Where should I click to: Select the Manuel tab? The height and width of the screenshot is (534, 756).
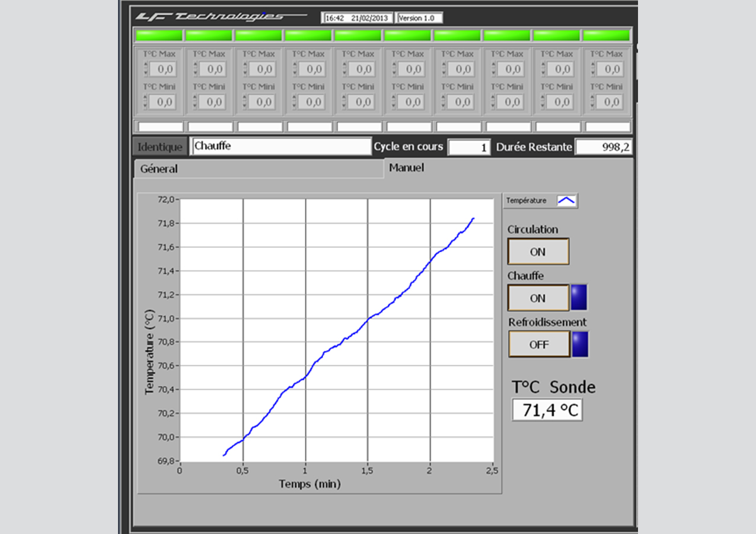(x=406, y=168)
